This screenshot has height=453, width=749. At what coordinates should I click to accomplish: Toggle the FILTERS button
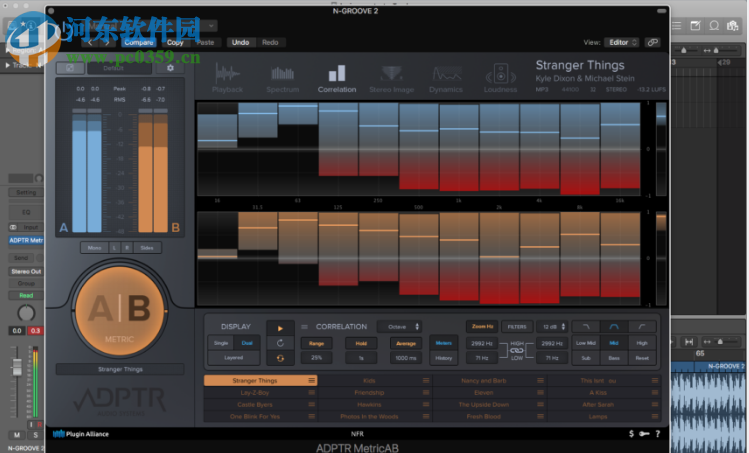click(517, 327)
